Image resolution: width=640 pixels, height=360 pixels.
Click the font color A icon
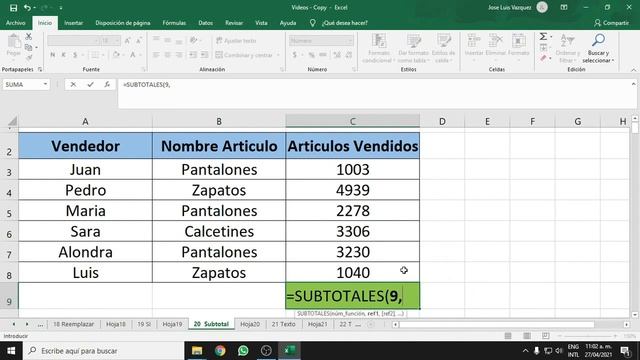[x=133, y=55]
